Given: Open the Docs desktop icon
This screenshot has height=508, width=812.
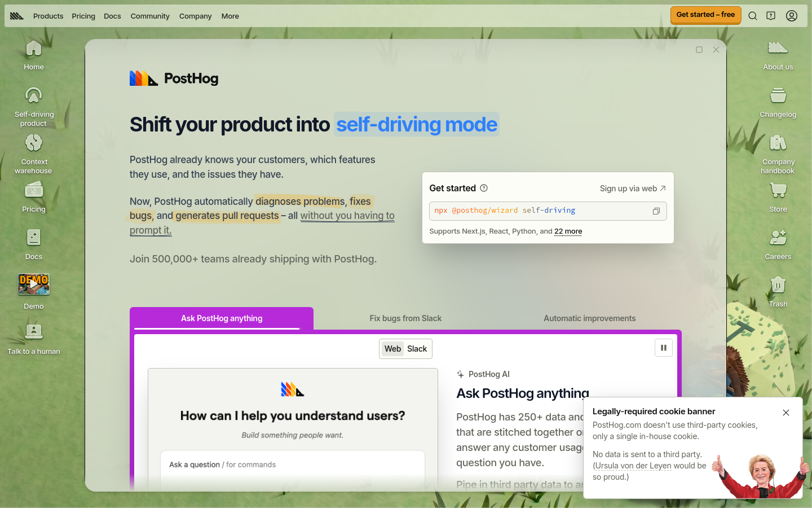Looking at the screenshot, I should click(x=34, y=244).
